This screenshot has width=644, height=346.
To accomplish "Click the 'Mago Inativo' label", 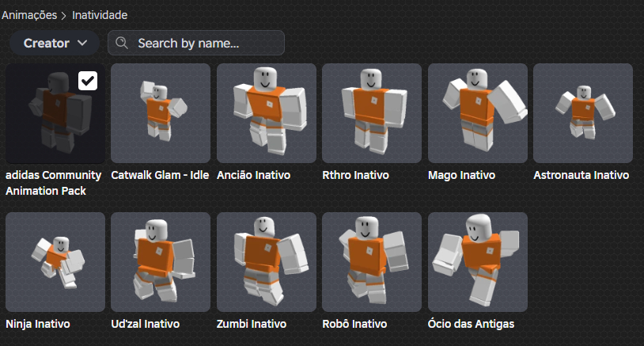I will pyautogui.click(x=462, y=175).
